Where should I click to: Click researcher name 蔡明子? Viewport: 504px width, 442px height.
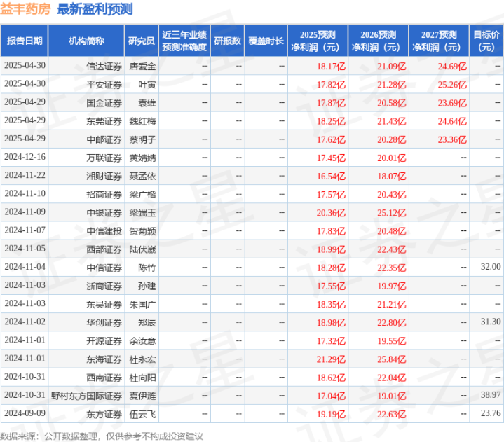(x=143, y=139)
